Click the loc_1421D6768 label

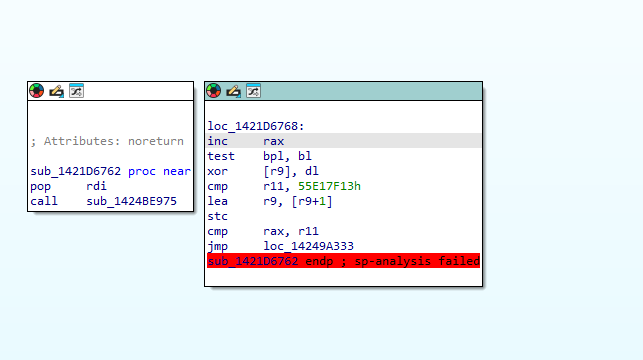tap(256, 126)
